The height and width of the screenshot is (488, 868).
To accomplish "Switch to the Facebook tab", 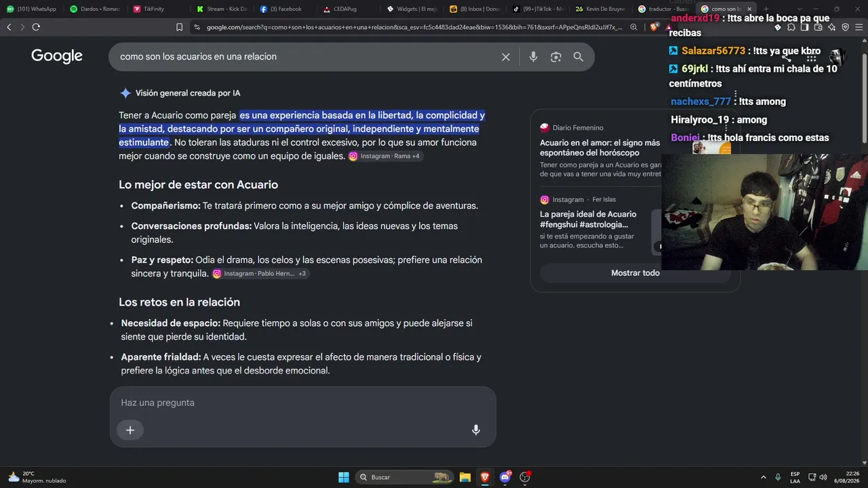I will [284, 9].
